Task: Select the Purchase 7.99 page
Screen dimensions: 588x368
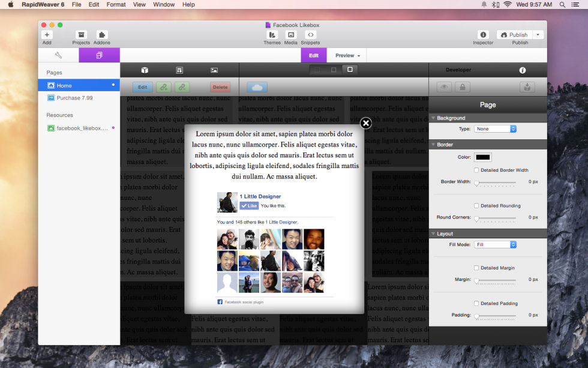Action: 79,98
